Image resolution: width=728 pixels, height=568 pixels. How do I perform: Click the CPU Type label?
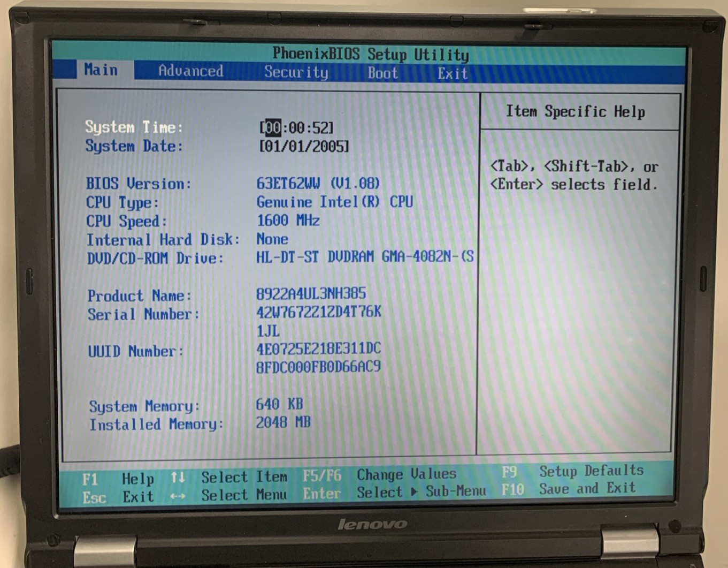pos(122,203)
